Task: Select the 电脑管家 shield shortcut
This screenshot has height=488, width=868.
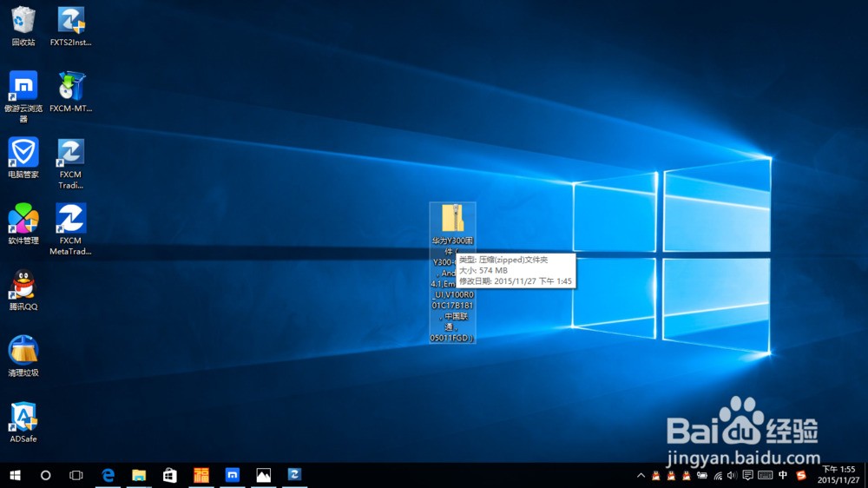Action: coord(23,158)
